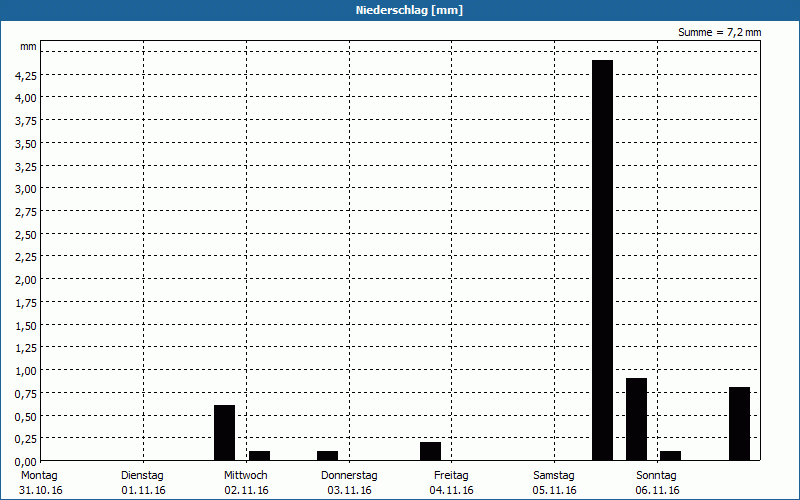Select the 2,25 y-axis value
Screen dimensions: 800x500
tap(26, 257)
